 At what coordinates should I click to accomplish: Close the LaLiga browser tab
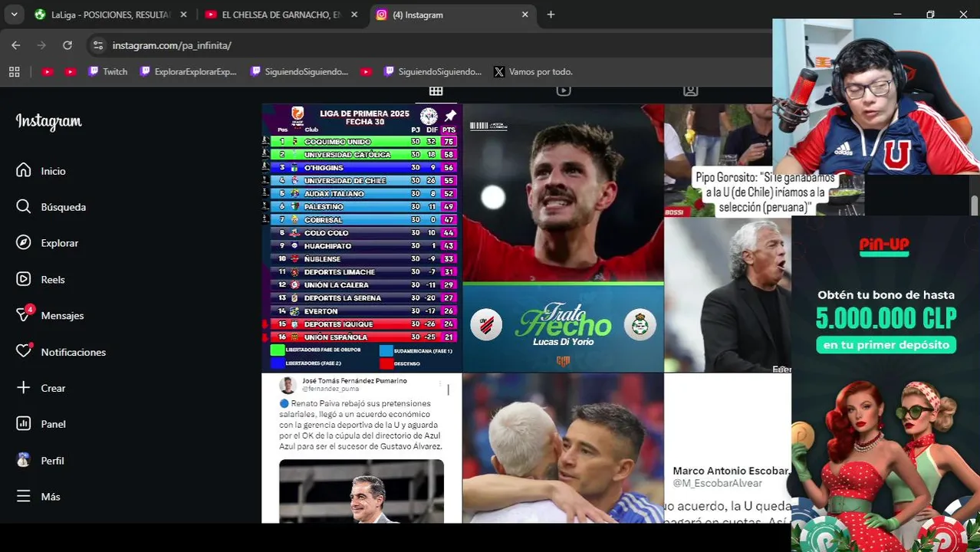(x=183, y=15)
